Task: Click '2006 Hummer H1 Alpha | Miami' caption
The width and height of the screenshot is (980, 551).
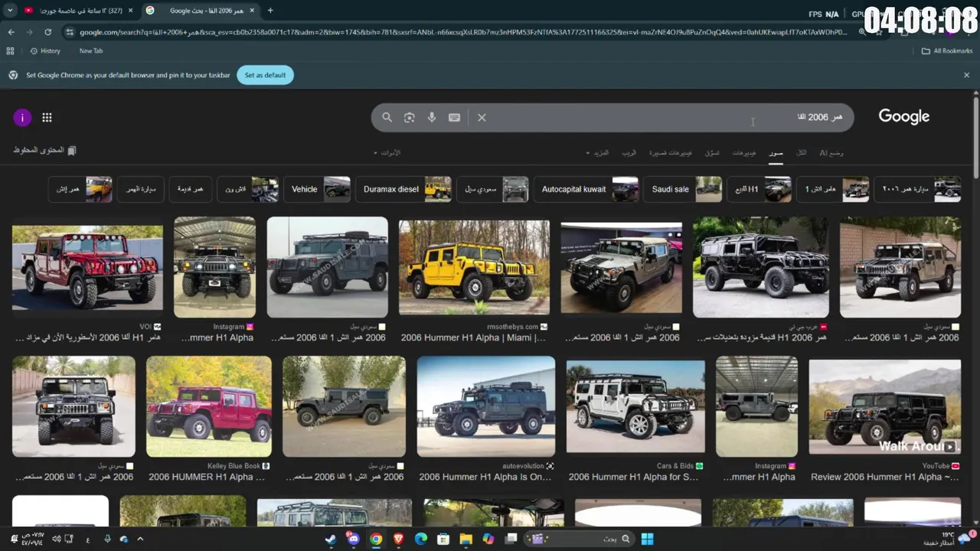Action: 473,337
